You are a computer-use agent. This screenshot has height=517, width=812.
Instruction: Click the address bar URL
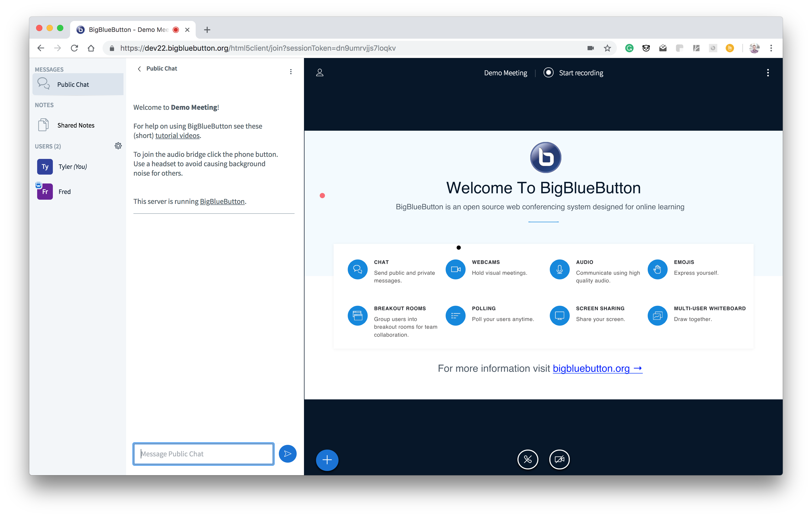[x=258, y=48]
